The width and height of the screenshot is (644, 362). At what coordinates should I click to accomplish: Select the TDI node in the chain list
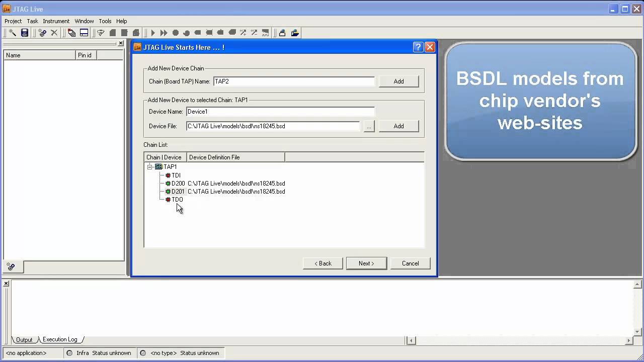176,175
